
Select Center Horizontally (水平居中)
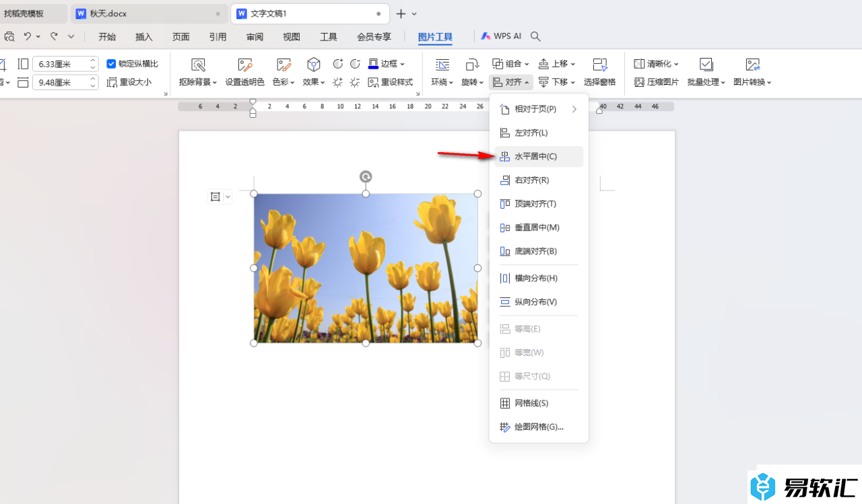point(539,157)
